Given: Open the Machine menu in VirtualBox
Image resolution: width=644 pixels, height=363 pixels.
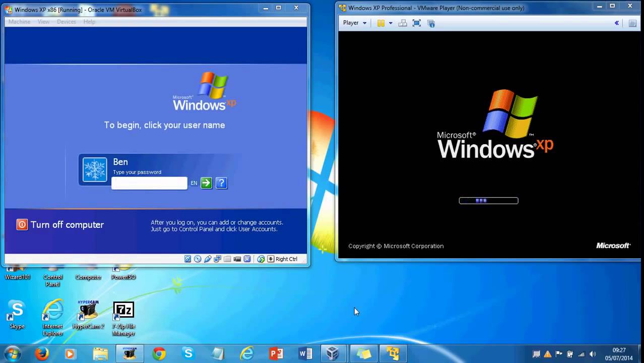Looking at the screenshot, I should (x=19, y=22).
